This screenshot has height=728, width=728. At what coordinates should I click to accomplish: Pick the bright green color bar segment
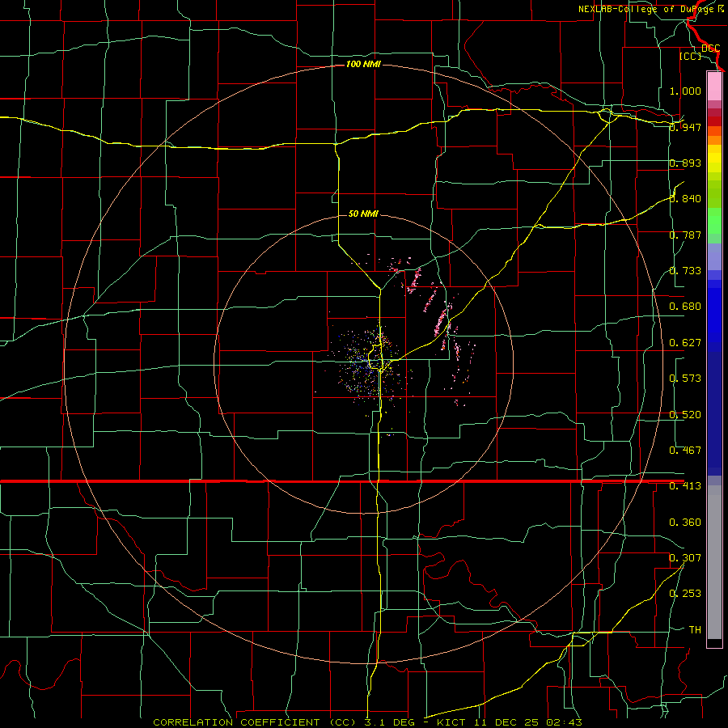714,221
